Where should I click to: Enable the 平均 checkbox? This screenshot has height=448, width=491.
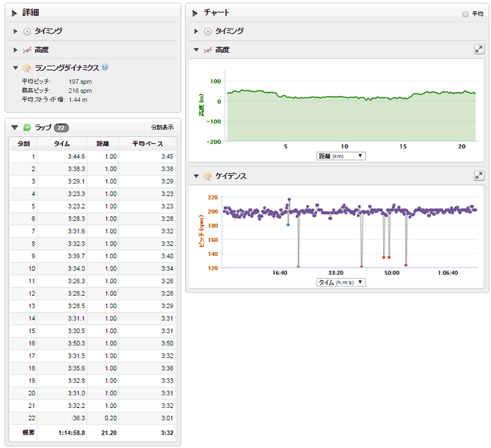click(465, 14)
